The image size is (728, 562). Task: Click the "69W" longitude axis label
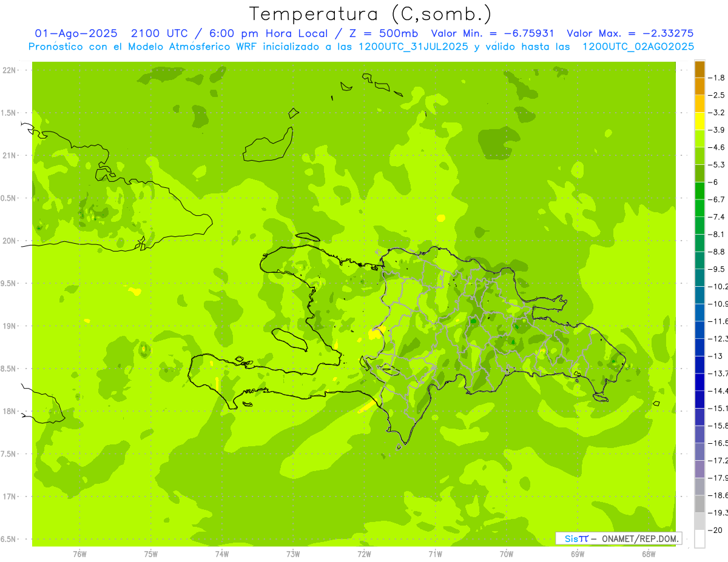point(578,554)
